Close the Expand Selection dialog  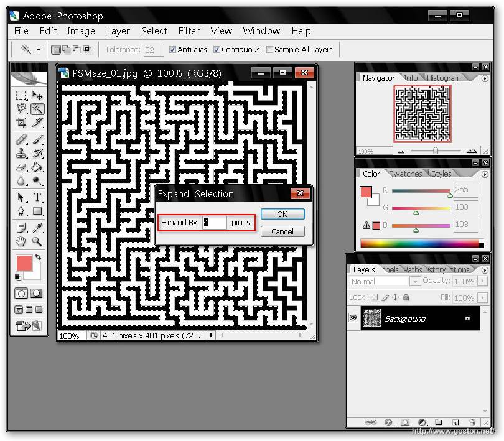(300, 193)
